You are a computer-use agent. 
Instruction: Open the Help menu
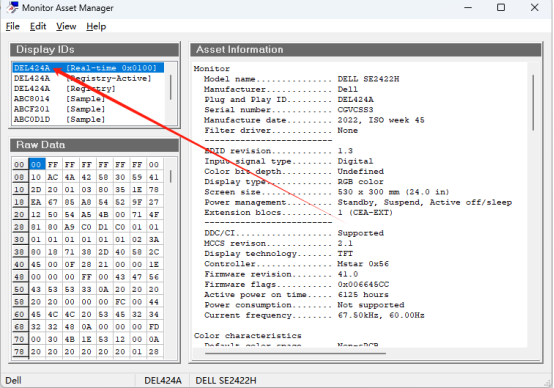(x=96, y=27)
